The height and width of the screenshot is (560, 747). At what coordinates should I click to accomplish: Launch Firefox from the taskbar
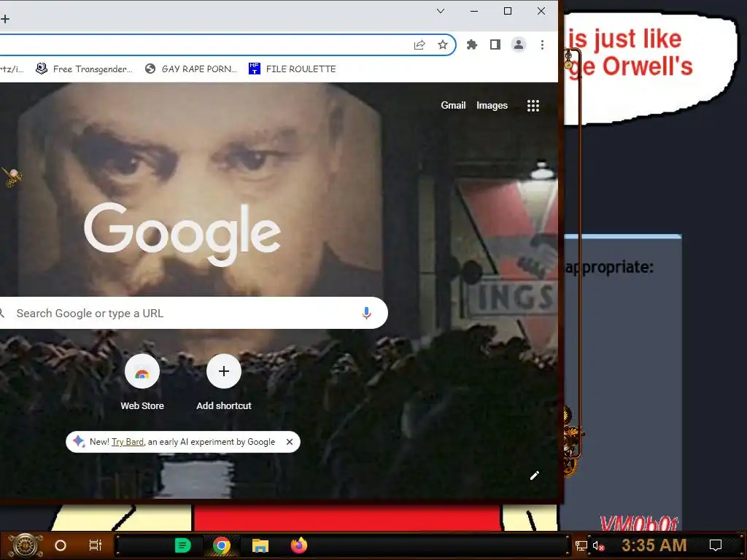pos(299,545)
